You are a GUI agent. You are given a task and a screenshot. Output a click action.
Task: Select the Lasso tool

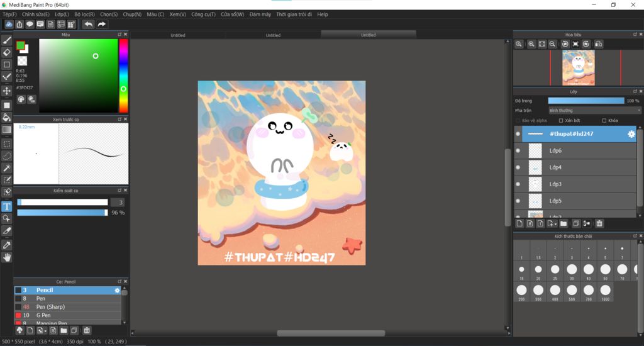[6, 156]
